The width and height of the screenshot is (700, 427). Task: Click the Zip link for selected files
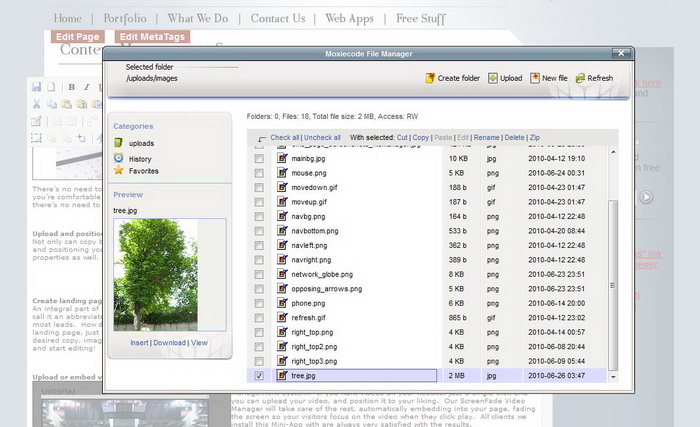(534, 137)
